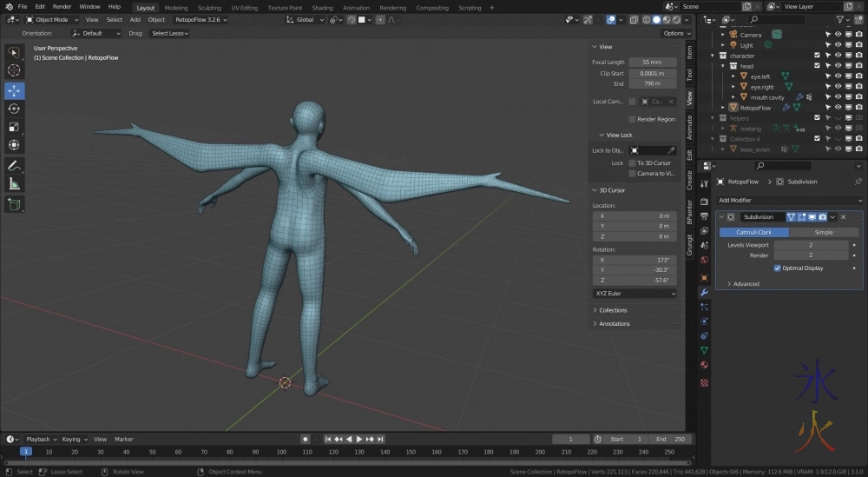The width and height of the screenshot is (868, 477).
Task: Open the Render menu
Action: click(x=62, y=6)
